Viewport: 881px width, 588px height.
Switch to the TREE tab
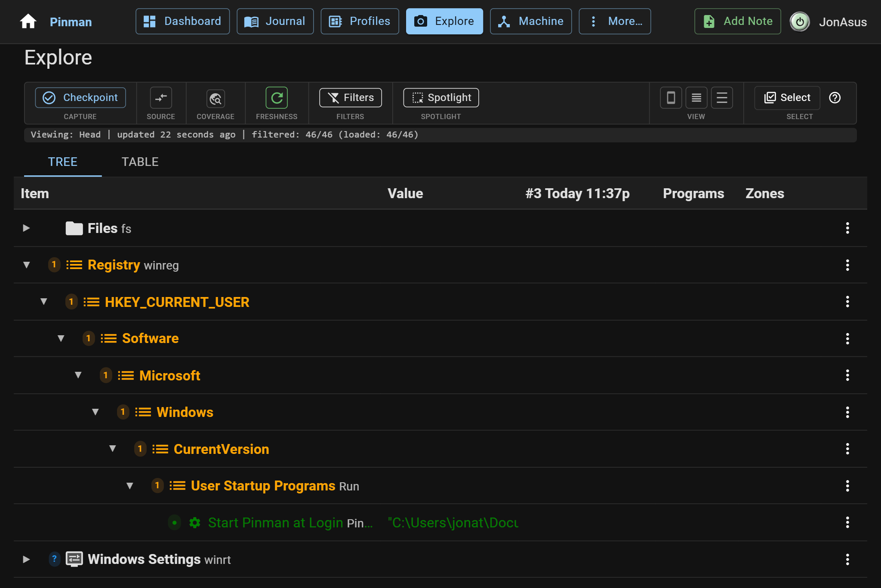point(63,162)
